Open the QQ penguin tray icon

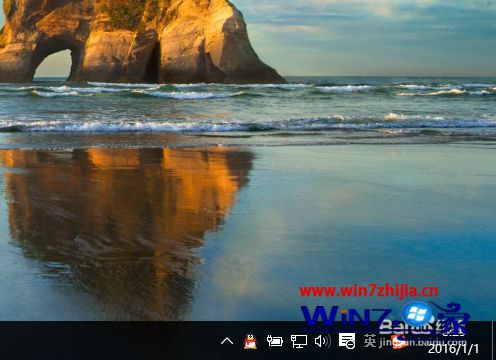tap(250, 341)
